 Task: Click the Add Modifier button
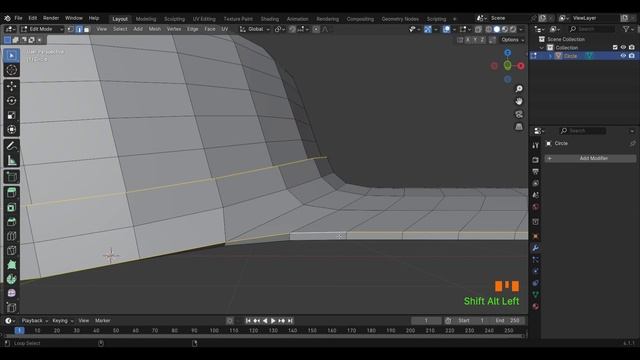[590, 158]
